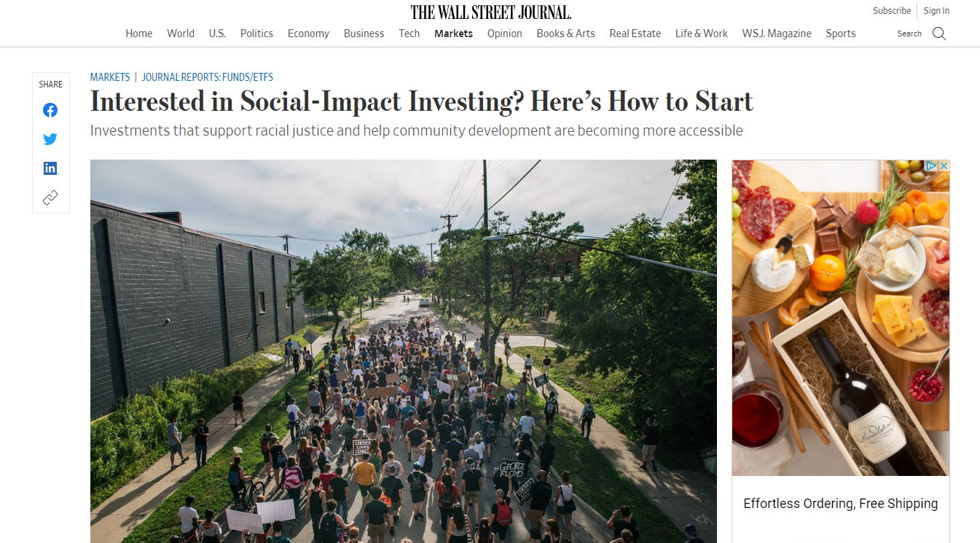Sign in to your account

tap(936, 10)
